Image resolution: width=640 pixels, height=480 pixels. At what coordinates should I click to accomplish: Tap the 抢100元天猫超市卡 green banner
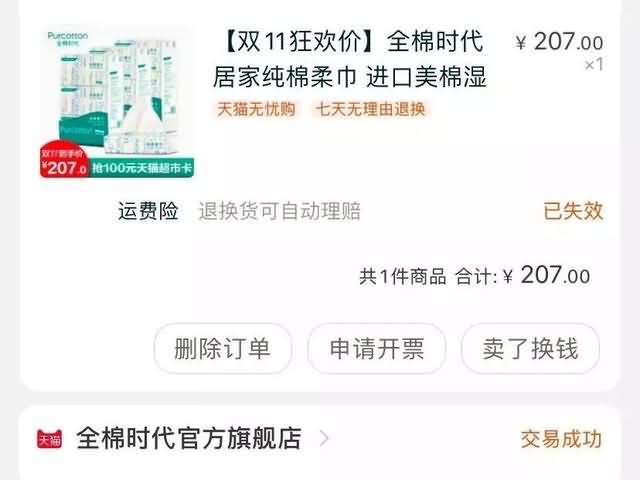tap(142, 168)
